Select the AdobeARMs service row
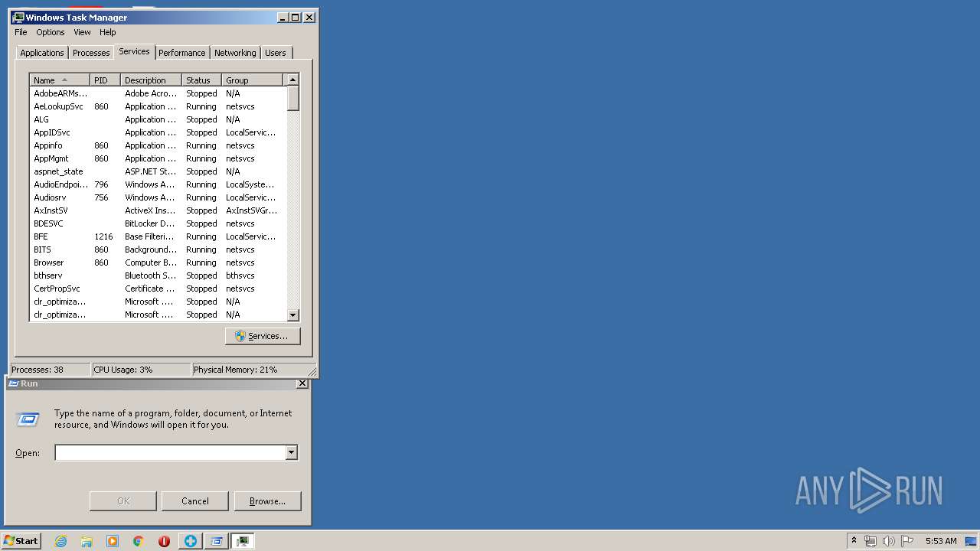Viewport: 980px width, 551px height. [x=158, y=93]
